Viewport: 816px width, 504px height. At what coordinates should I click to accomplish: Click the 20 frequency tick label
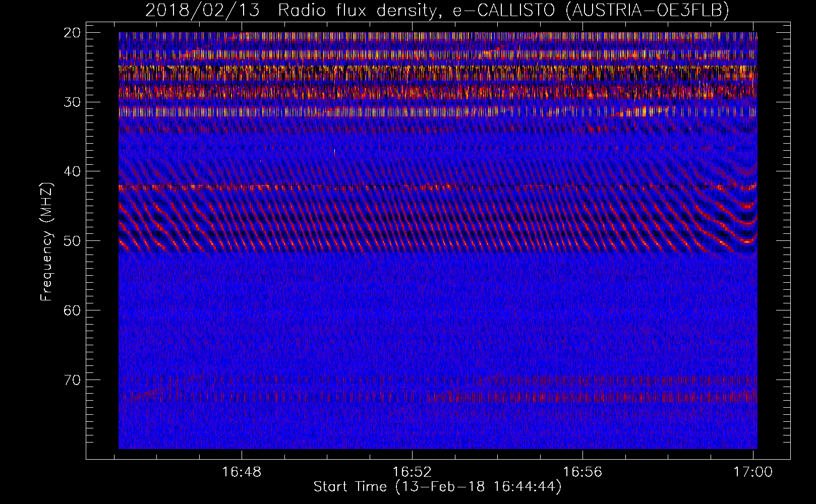pos(72,33)
